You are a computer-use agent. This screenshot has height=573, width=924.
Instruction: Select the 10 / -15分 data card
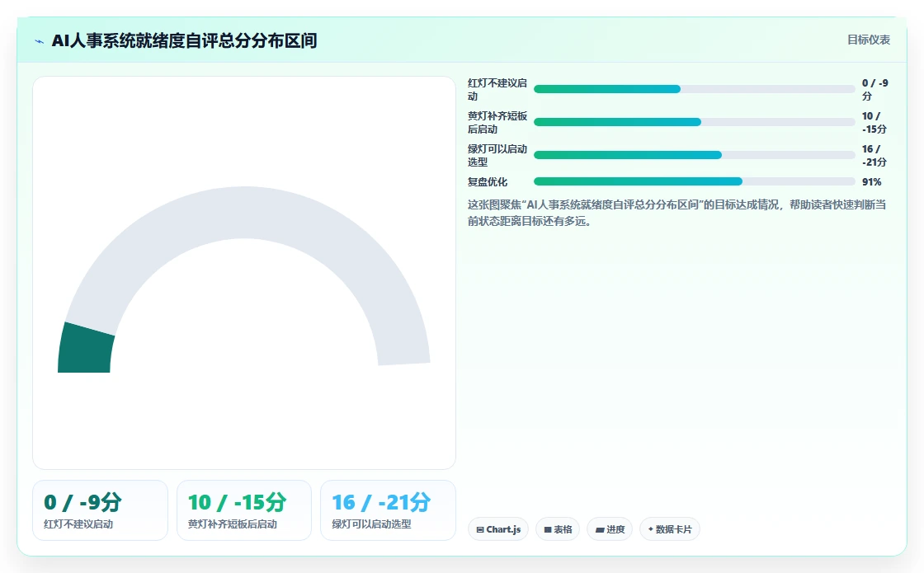click(x=244, y=510)
